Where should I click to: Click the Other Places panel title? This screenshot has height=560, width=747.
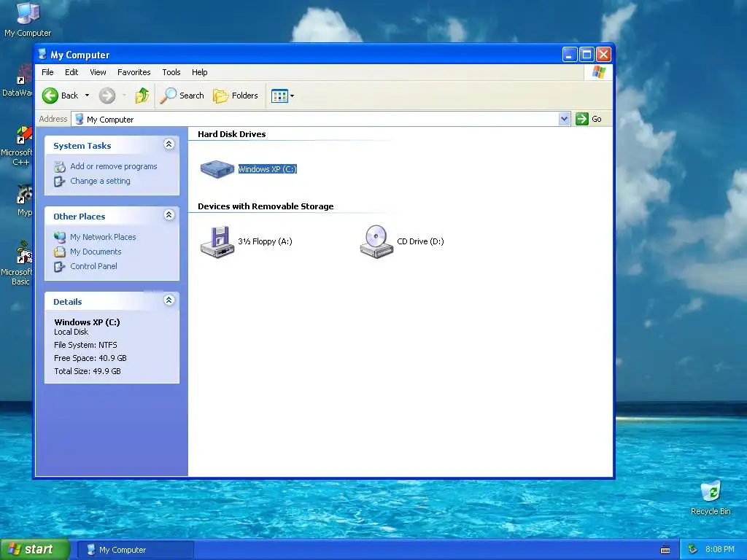(x=79, y=216)
